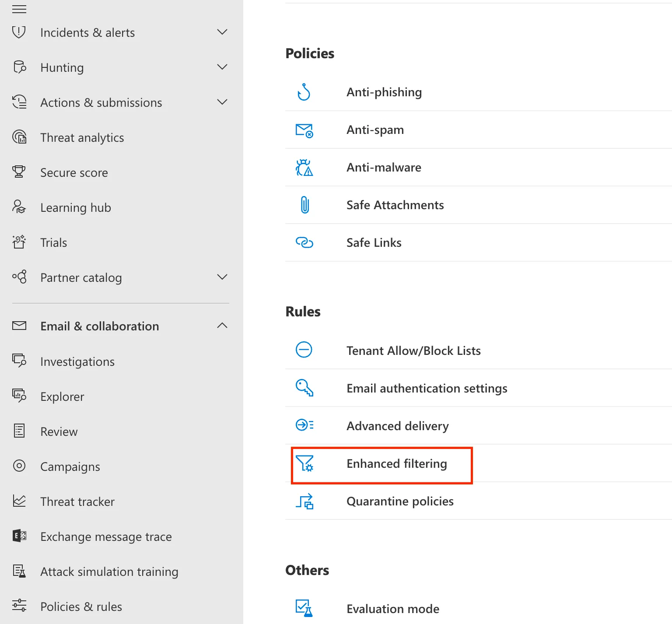Click the Threat analytics sidebar icon
This screenshot has width=672, height=624.
(19, 137)
